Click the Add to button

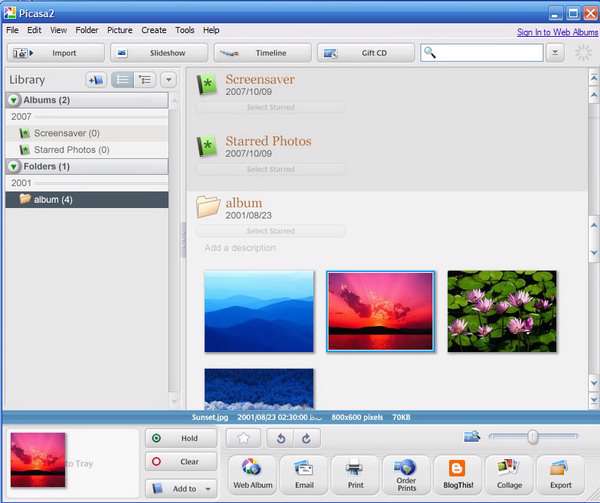click(x=181, y=488)
